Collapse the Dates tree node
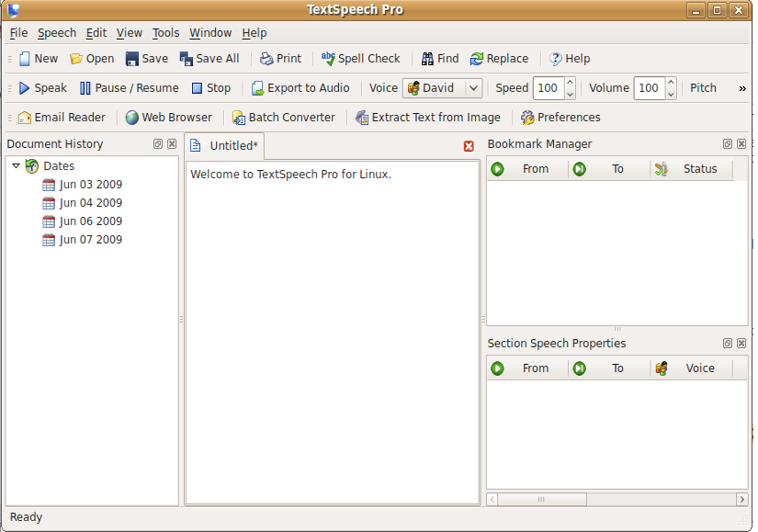 click(x=16, y=166)
